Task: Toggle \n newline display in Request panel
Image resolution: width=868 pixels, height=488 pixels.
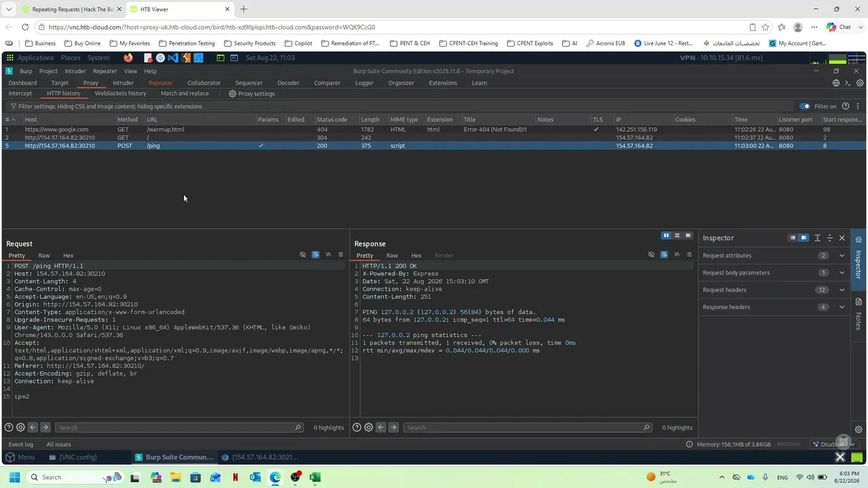Action: pyautogui.click(x=328, y=255)
